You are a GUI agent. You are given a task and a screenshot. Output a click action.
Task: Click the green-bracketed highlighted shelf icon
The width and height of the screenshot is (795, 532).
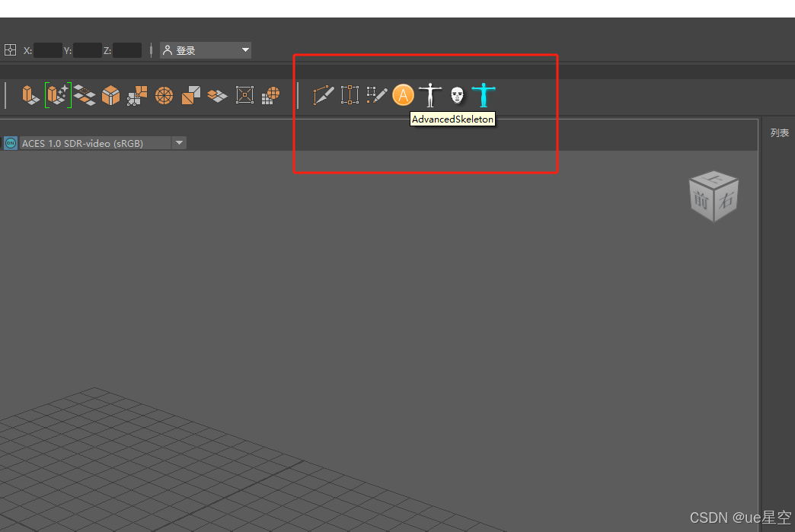(x=57, y=94)
